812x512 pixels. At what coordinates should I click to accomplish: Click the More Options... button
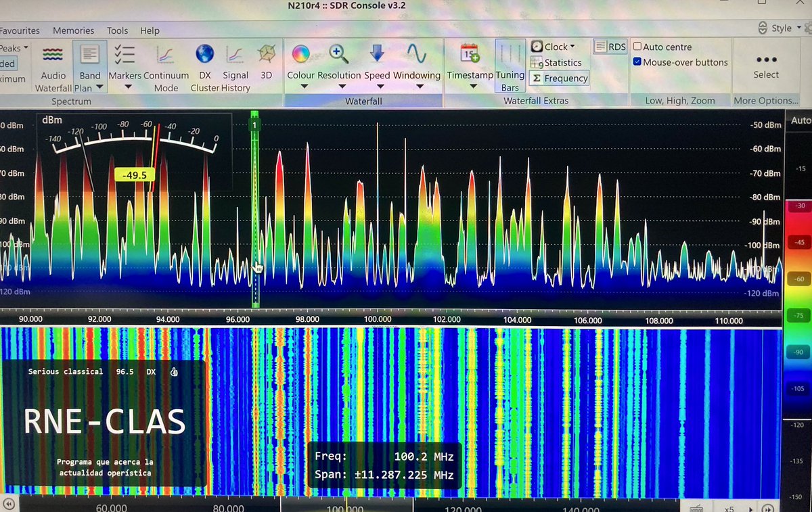766,101
